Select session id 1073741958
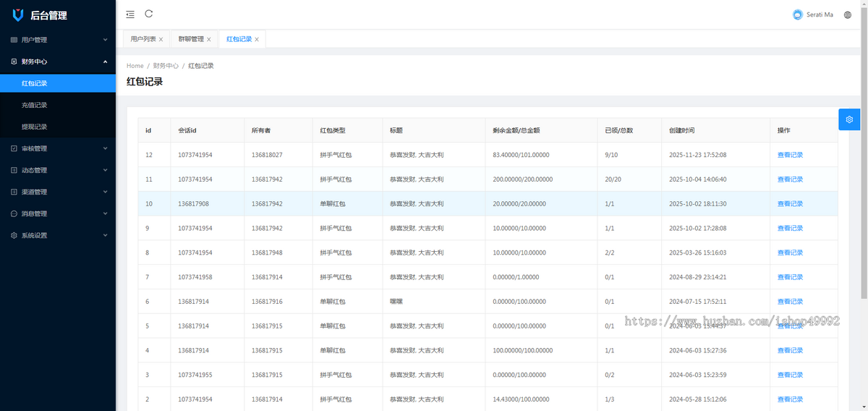The image size is (868, 411). tap(195, 277)
